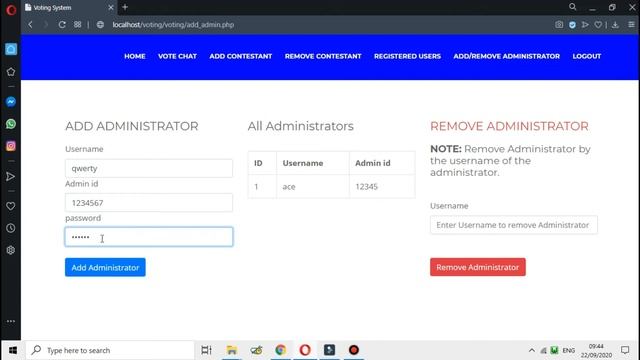Reload the page with refresh icon
This screenshot has width=640, height=360.
click(x=62, y=24)
